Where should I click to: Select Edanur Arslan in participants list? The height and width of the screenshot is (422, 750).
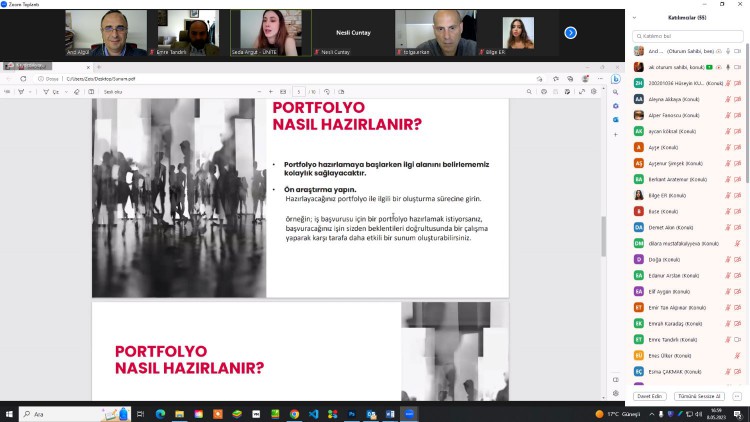pos(687,276)
